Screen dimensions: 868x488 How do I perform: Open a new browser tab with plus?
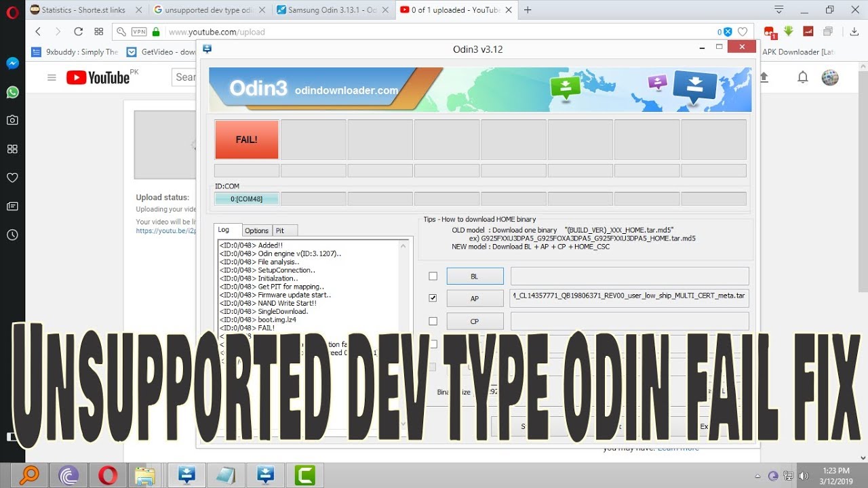[528, 9]
